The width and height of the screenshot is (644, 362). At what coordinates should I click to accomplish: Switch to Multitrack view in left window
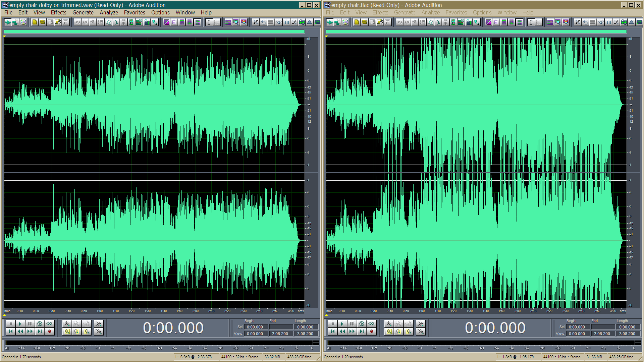click(x=15, y=22)
